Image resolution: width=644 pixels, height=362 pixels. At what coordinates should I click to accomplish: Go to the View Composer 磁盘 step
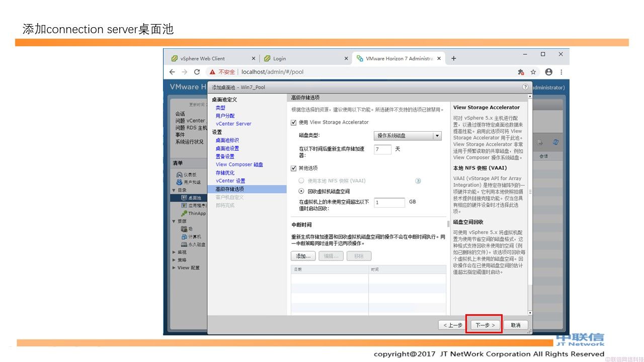click(239, 164)
